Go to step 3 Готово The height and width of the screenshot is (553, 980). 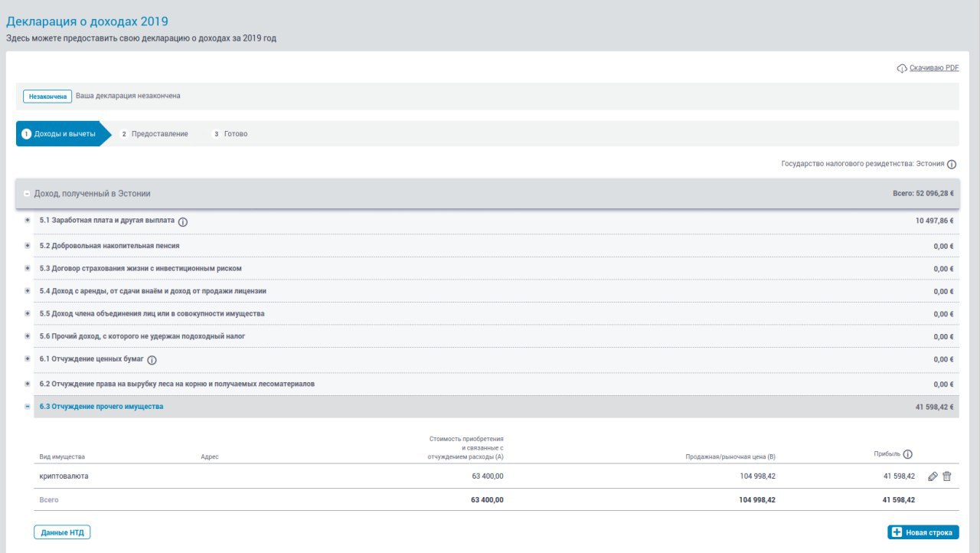(x=230, y=134)
